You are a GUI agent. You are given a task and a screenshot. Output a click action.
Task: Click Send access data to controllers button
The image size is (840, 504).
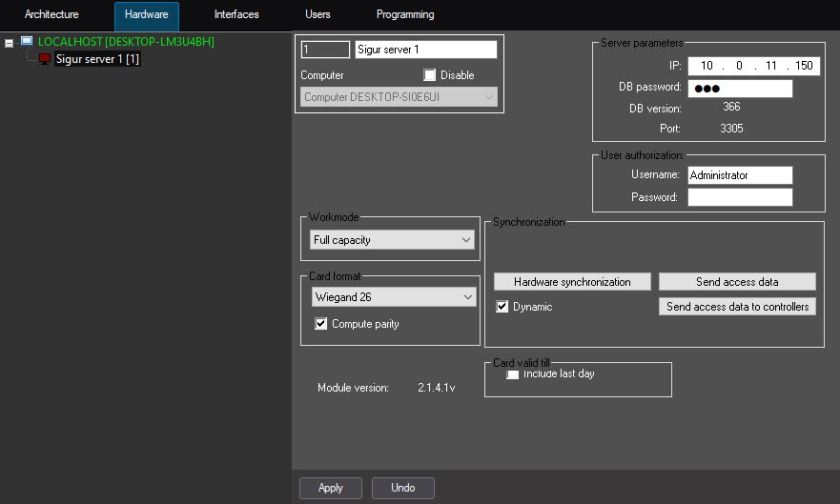click(x=737, y=307)
